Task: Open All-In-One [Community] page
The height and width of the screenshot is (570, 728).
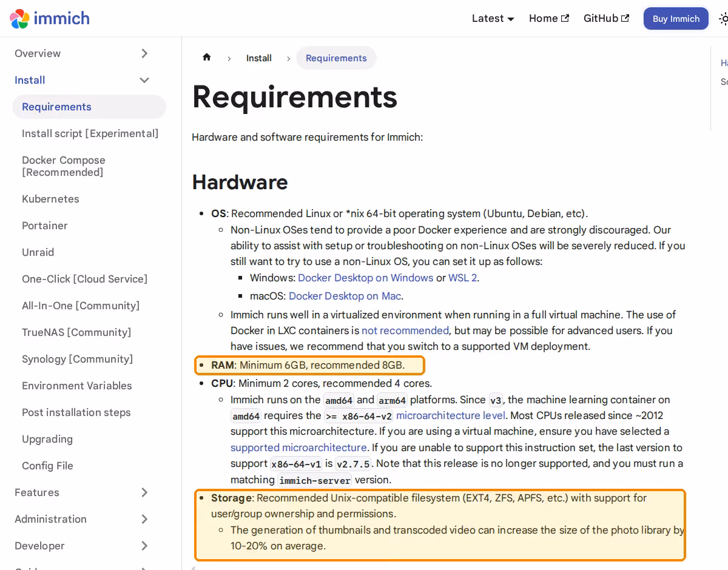Action: 81,306
